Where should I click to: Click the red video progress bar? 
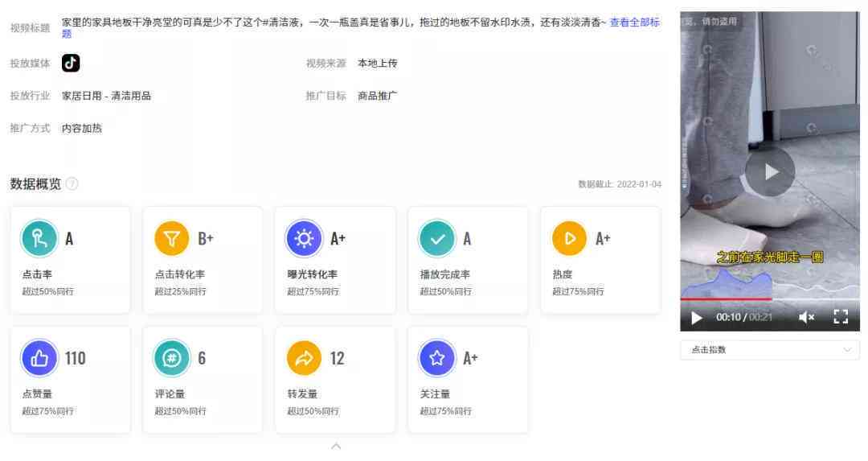[726, 299]
